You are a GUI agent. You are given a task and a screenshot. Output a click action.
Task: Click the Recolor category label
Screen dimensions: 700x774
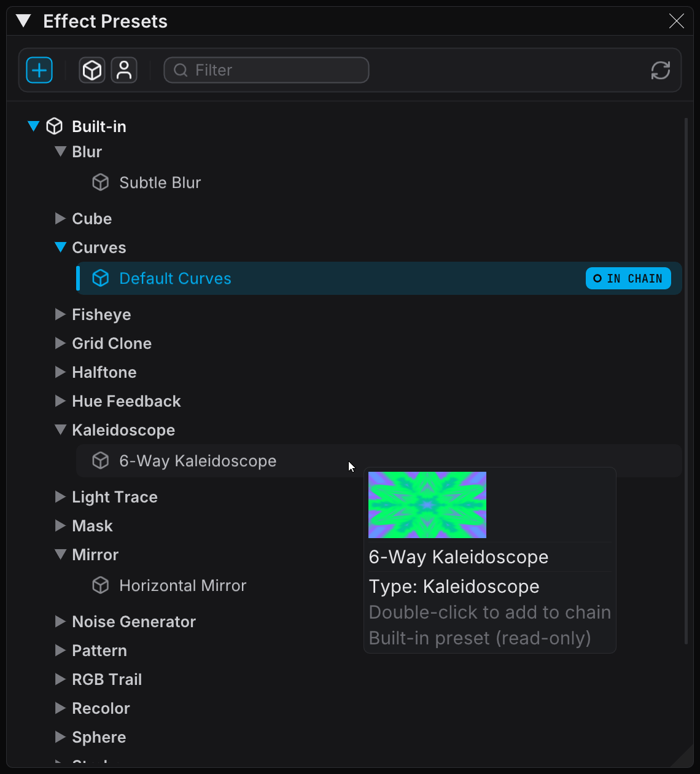click(101, 708)
